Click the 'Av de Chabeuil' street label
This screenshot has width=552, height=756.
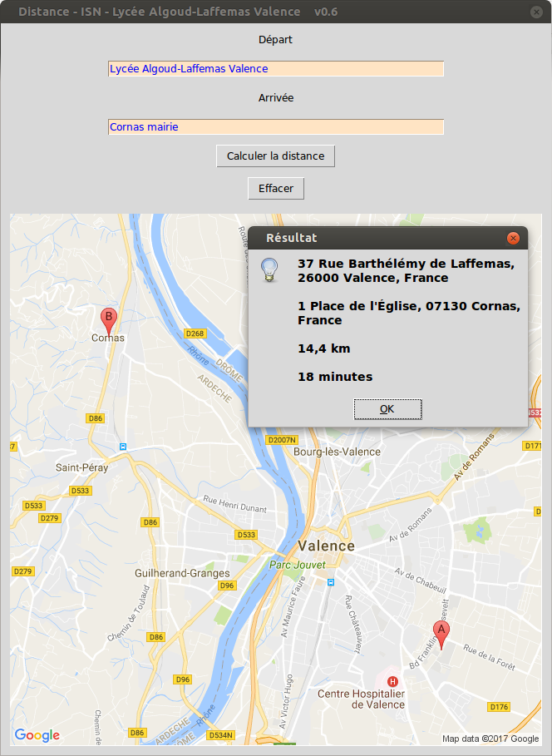[x=421, y=581]
